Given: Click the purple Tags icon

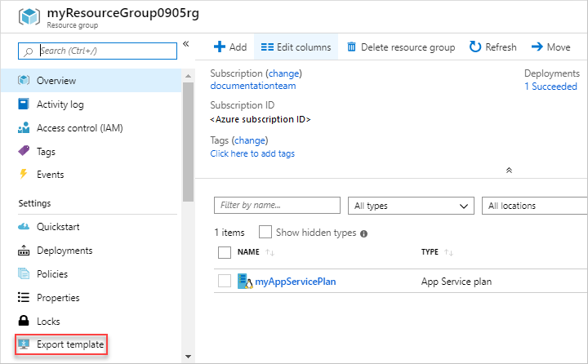Looking at the screenshot, I should click(x=24, y=152).
